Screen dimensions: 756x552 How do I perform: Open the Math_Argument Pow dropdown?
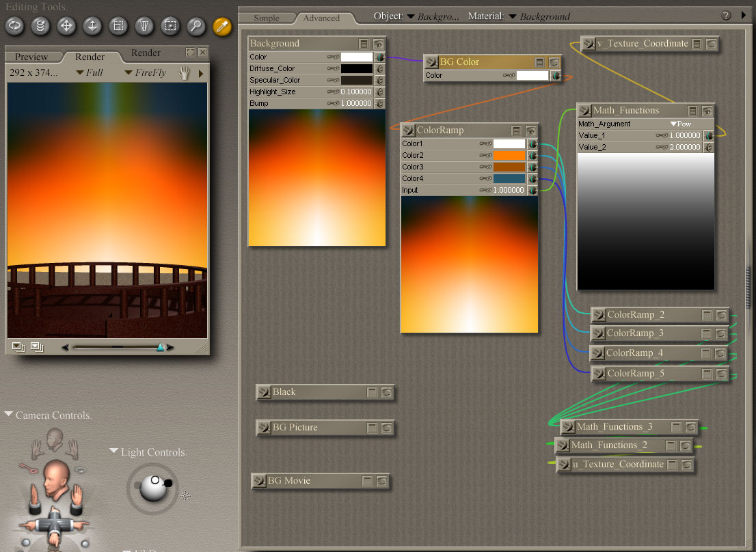[681, 124]
